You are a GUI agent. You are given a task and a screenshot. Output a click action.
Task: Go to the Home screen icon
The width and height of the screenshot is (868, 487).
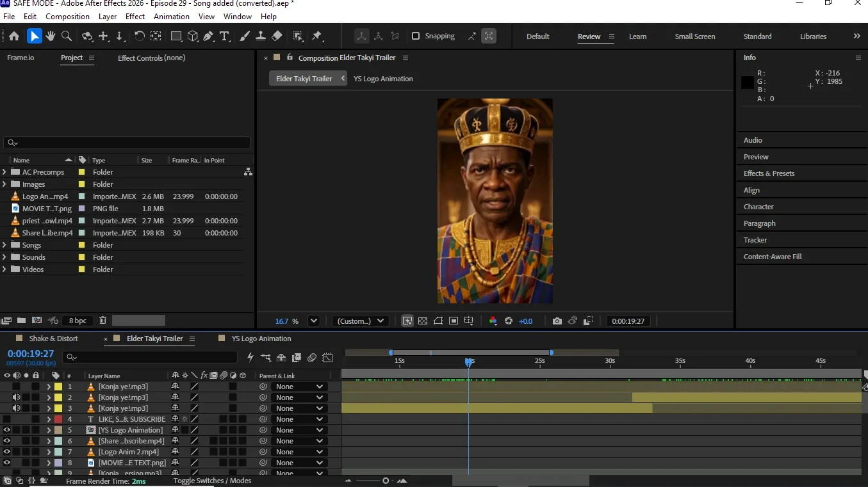click(13, 36)
